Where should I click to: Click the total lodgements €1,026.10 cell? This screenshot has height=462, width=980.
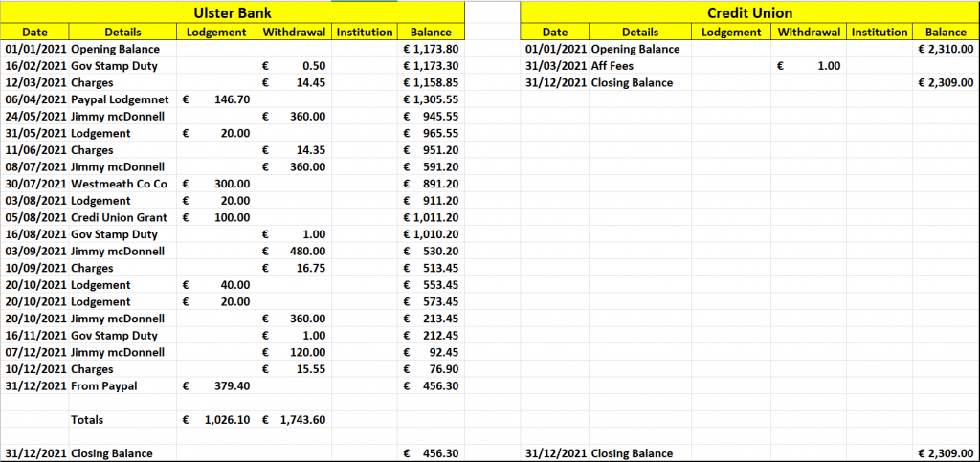[218, 419]
